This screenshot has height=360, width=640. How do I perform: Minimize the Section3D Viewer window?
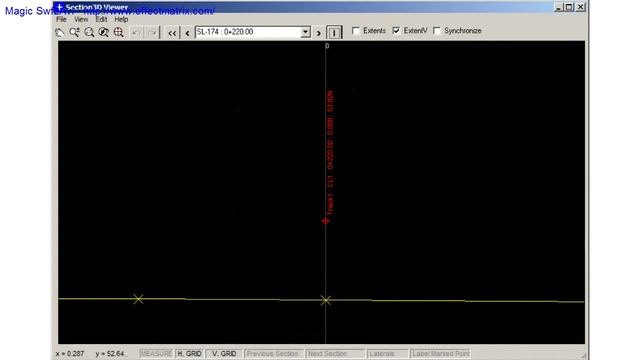pyautogui.click(x=559, y=7)
